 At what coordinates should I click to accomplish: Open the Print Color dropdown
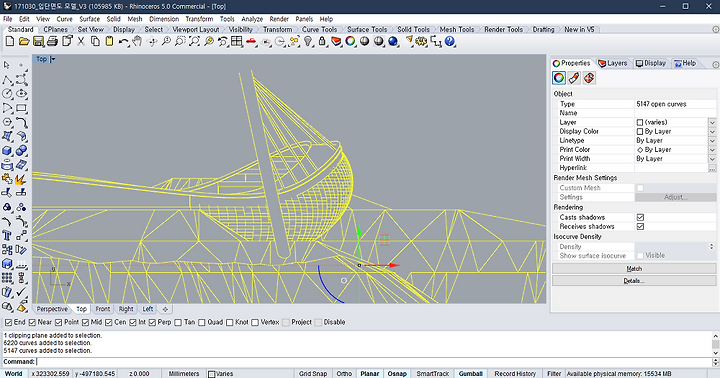click(712, 150)
